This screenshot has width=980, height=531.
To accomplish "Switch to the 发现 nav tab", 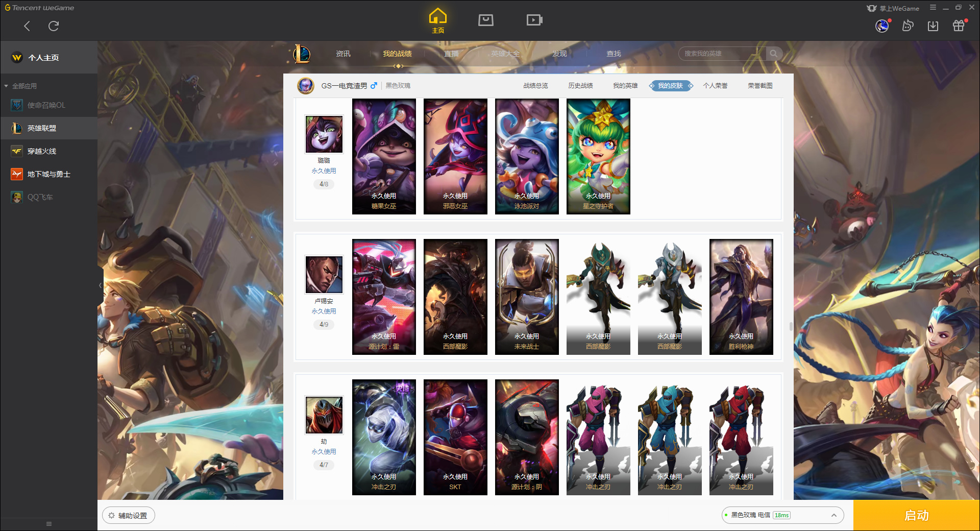I will (x=559, y=54).
